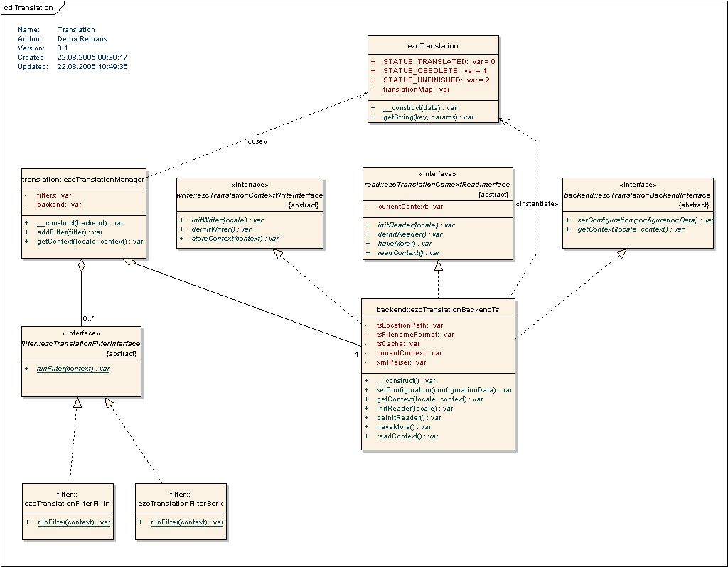Viewport: 728px width, 567px height.
Task: Click the «instantiate» dependency label
Action: click(x=537, y=204)
